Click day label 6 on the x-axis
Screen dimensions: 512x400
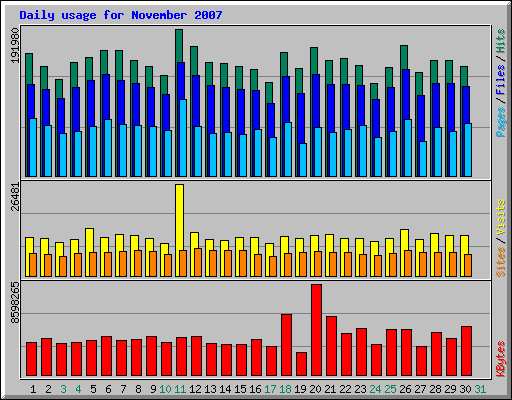108,389
